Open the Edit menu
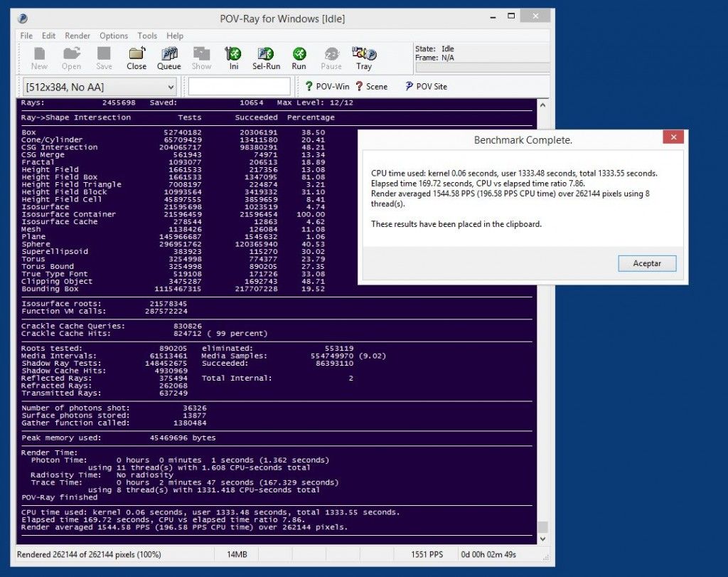The height and width of the screenshot is (577, 728). tap(48, 36)
